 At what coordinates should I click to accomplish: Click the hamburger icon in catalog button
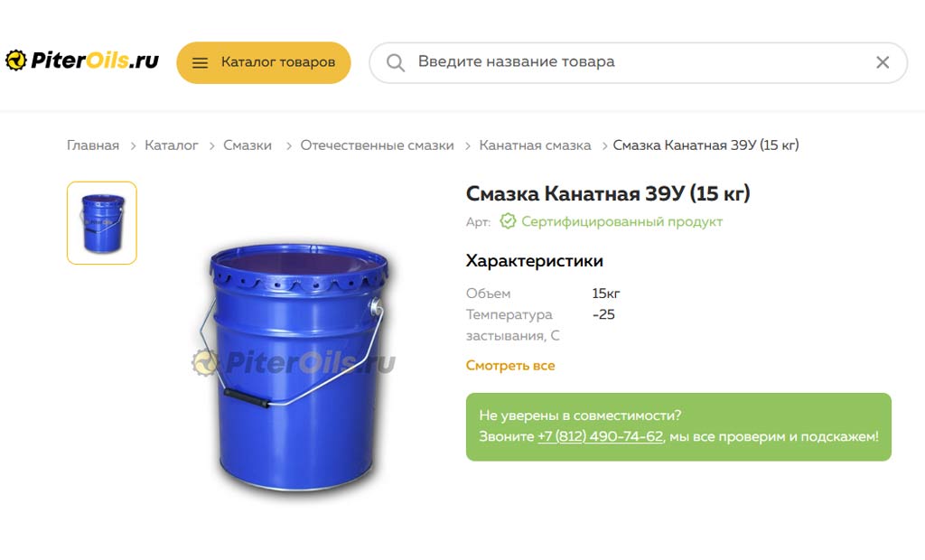coord(200,62)
